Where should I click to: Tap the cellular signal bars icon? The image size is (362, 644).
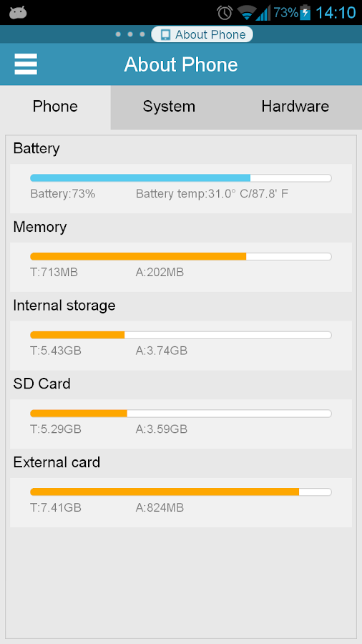coord(263,13)
